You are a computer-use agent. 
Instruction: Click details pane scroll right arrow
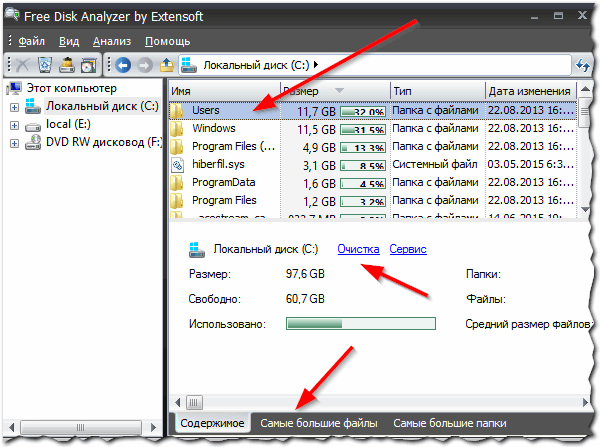click(585, 403)
